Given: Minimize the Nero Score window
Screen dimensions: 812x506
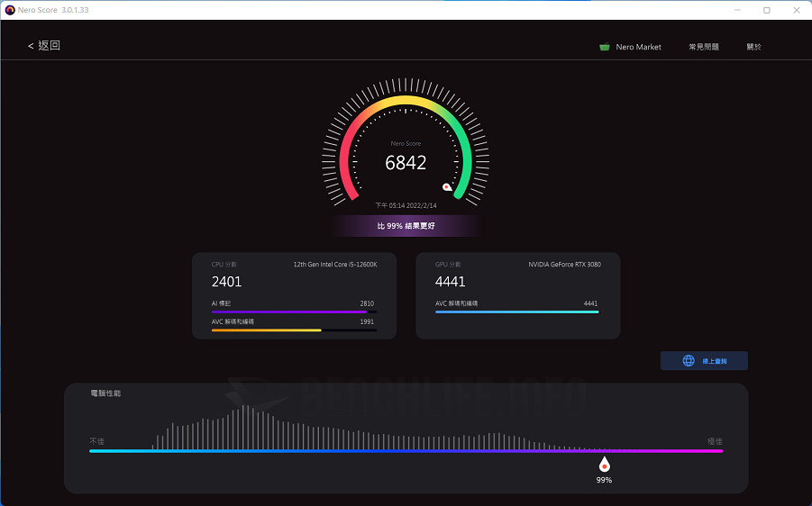Looking at the screenshot, I should tap(737, 10).
